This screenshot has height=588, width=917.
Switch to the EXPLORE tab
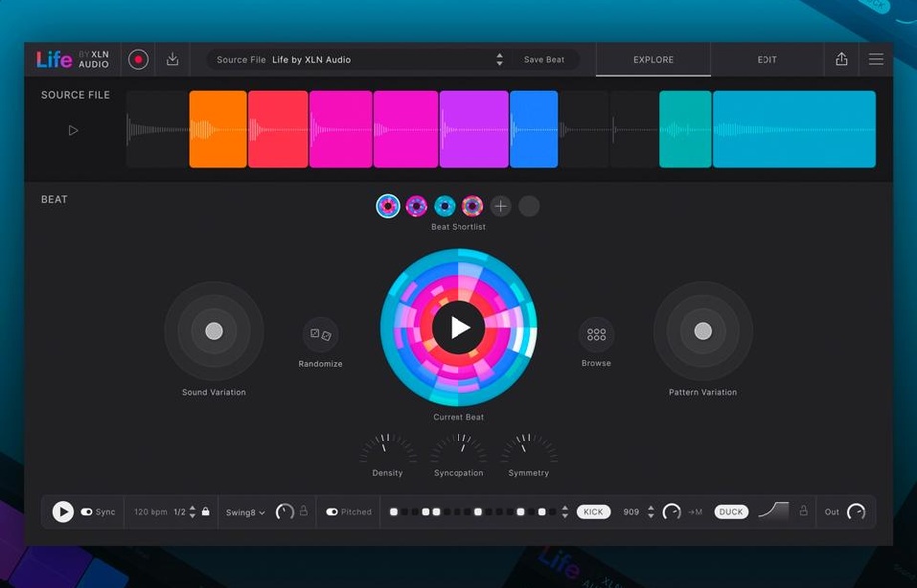[x=653, y=60]
